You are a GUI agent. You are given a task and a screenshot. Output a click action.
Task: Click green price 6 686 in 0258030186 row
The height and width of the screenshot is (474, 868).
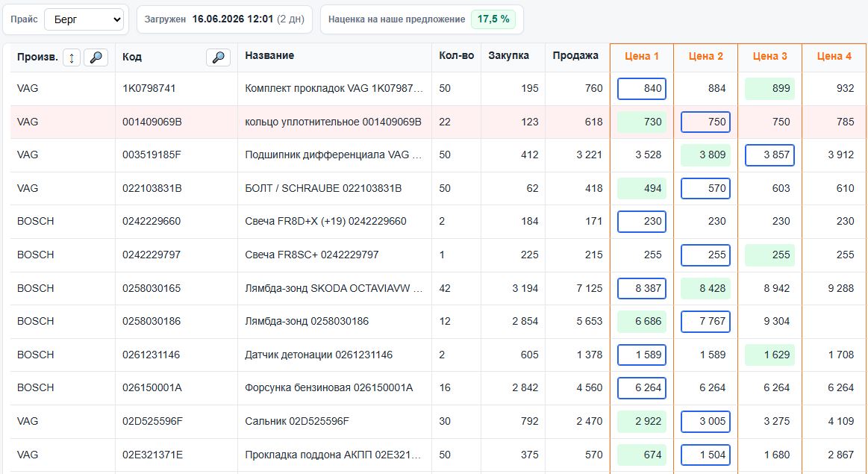pos(642,321)
